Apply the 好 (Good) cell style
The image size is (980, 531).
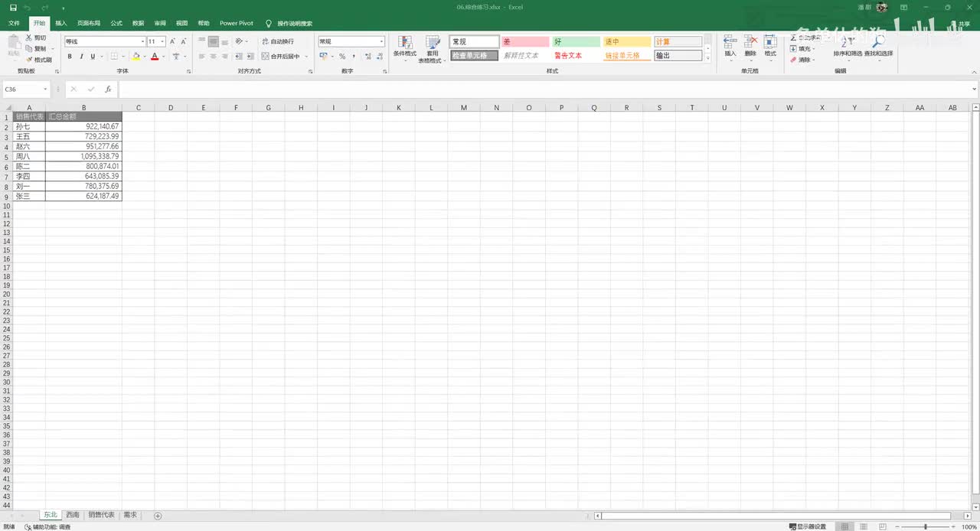576,42
